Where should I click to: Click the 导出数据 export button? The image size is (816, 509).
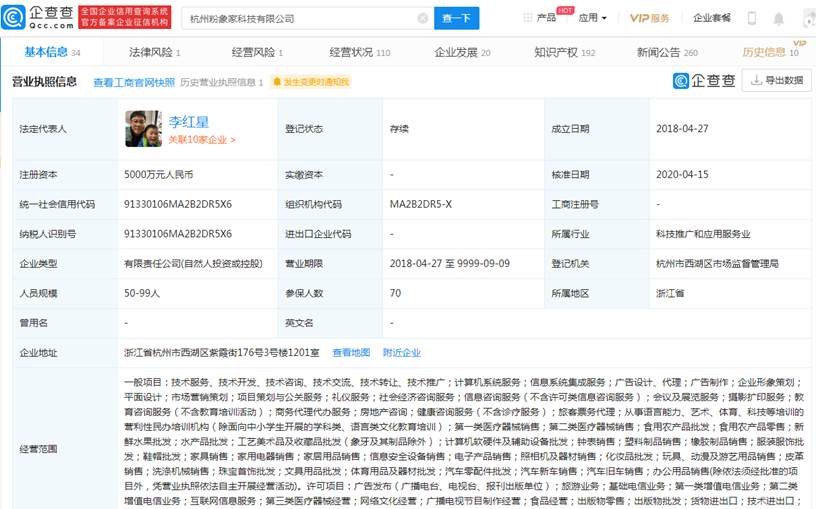point(776,80)
